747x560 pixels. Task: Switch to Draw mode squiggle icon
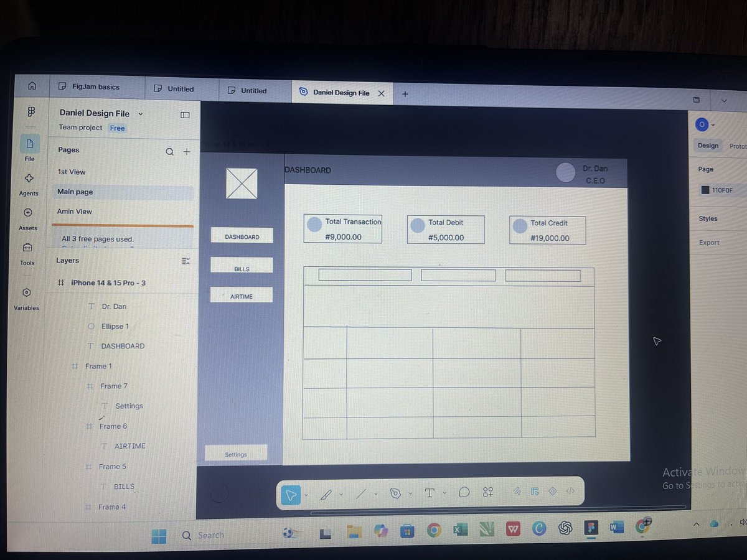pyautogui.click(x=517, y=492)
